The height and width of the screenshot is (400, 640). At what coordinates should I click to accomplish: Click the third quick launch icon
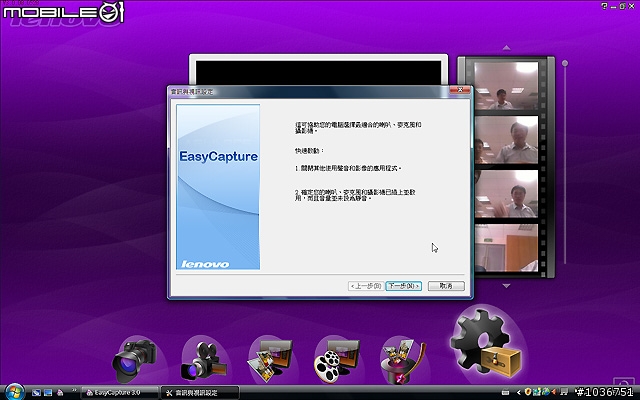[x=60, y=393]
